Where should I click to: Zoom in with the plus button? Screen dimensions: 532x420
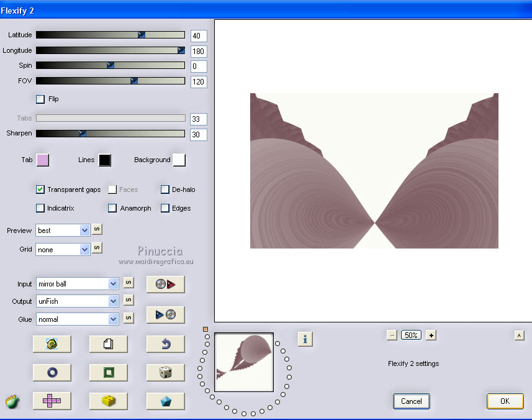[431, 336]
